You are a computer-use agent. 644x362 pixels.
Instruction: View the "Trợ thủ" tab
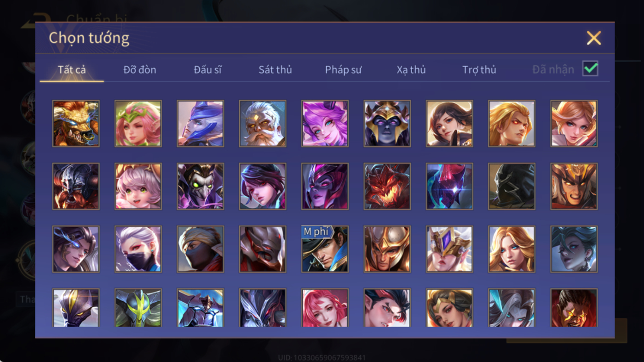[479, 70]
